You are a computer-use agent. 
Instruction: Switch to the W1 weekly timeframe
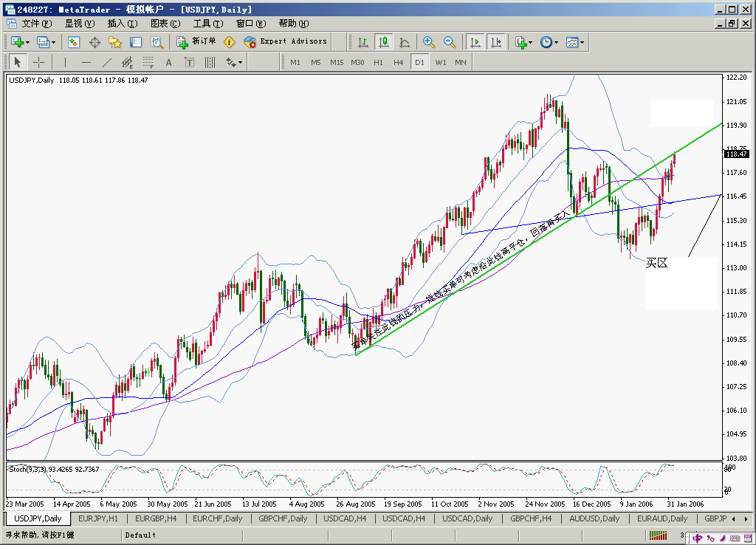coord(441,62)
